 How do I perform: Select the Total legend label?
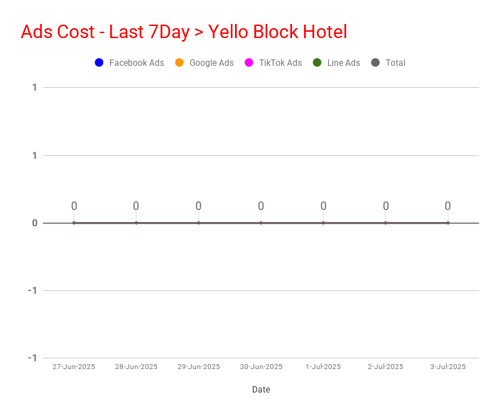coord(396,63)
